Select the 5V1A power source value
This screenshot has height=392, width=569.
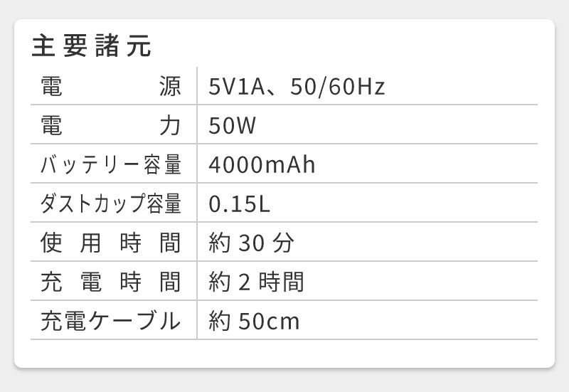point(238,88)
